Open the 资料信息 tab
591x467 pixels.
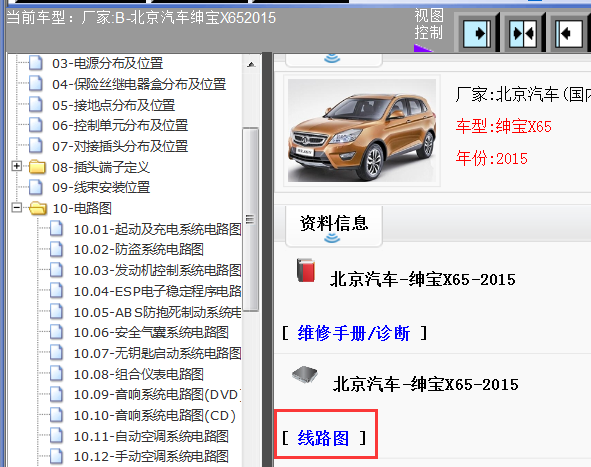click(334, 226)
